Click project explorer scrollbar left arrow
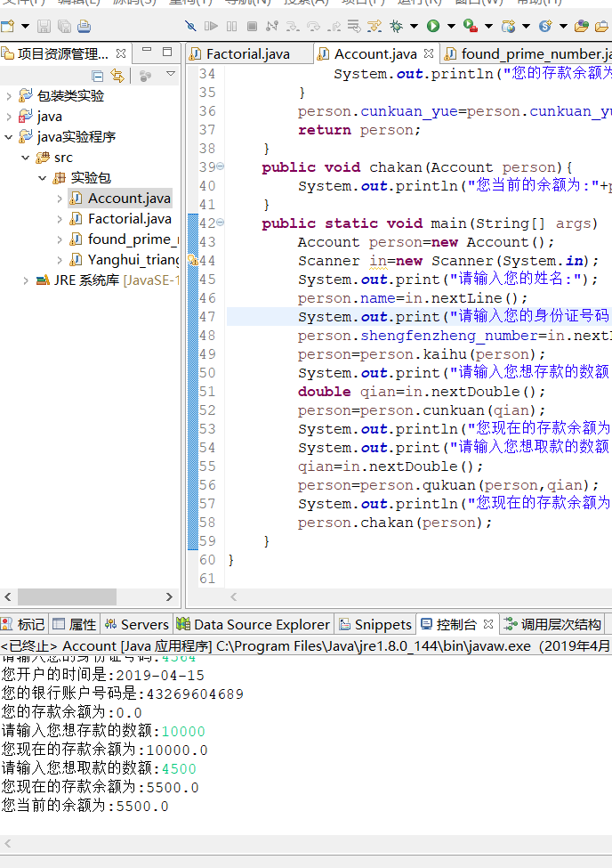 [x=8, y=596]
